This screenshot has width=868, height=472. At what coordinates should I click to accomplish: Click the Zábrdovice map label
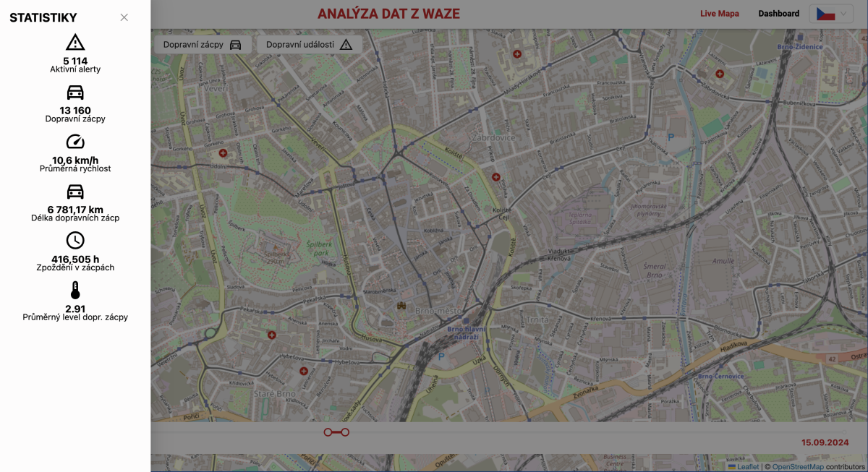point(493,137)
